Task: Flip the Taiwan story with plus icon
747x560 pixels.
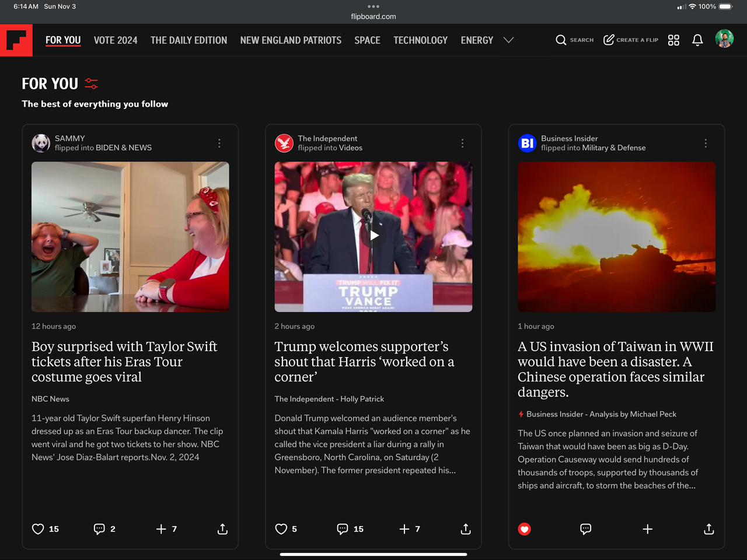Action: coord(648,529)
